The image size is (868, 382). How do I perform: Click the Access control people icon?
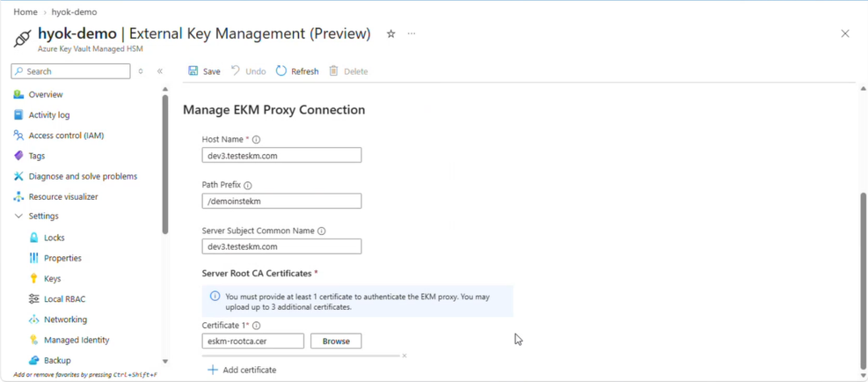point(18,136)
